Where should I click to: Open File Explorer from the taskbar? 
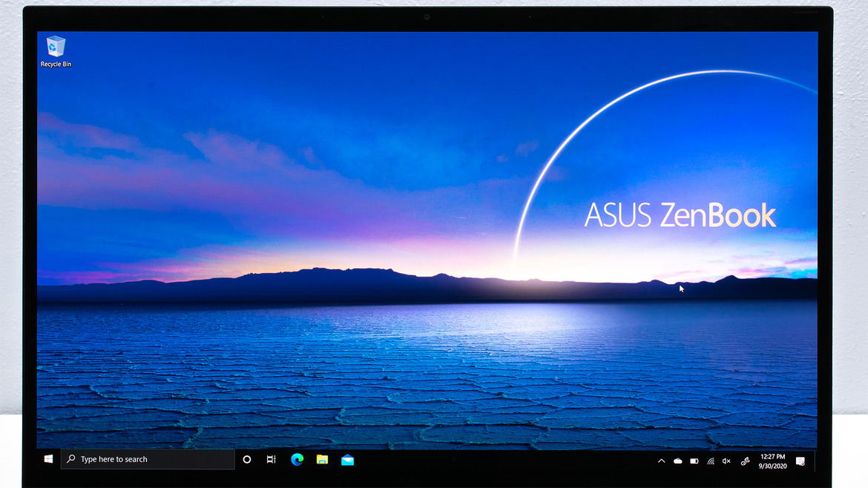[x=322, y=460]
